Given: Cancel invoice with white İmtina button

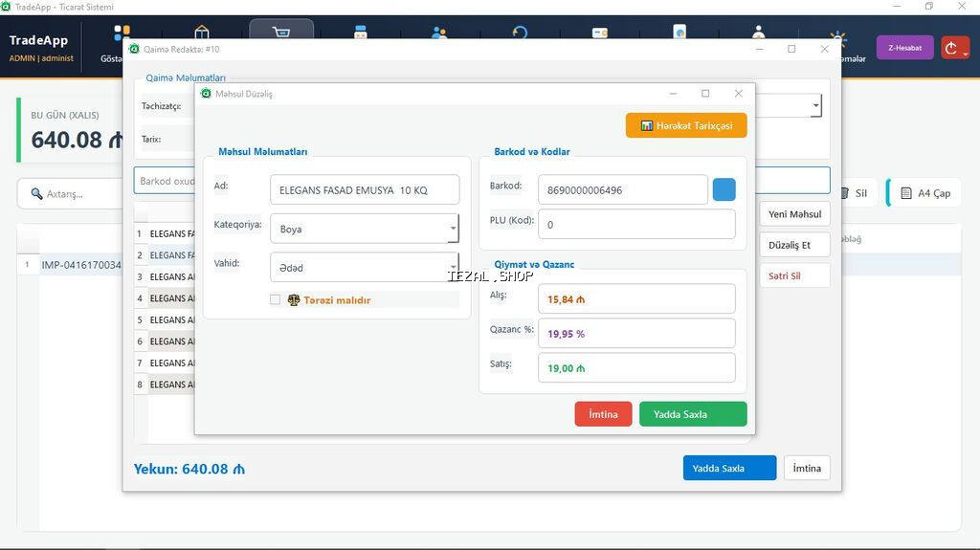Looking at the screenshot, I should [807, 468].
